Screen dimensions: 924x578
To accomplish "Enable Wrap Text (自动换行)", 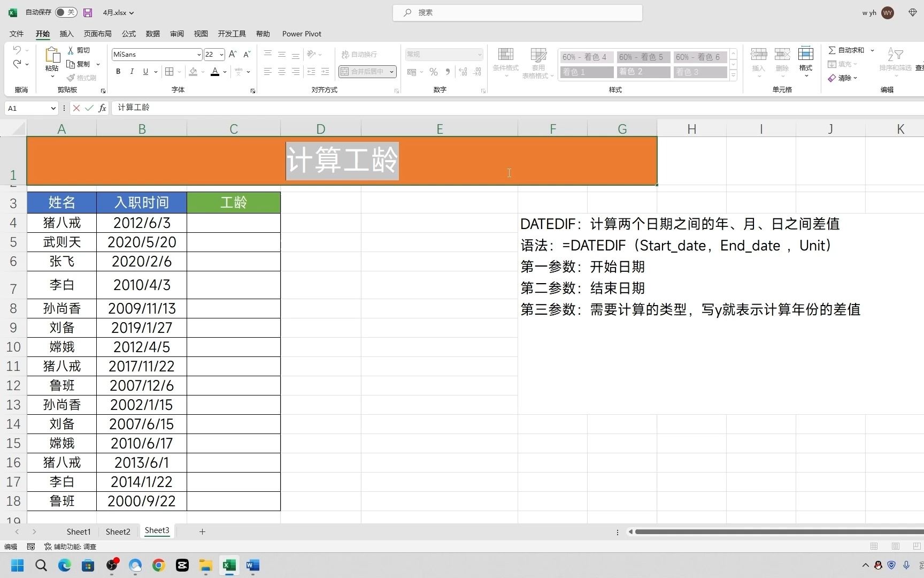I will pos(359,54).
